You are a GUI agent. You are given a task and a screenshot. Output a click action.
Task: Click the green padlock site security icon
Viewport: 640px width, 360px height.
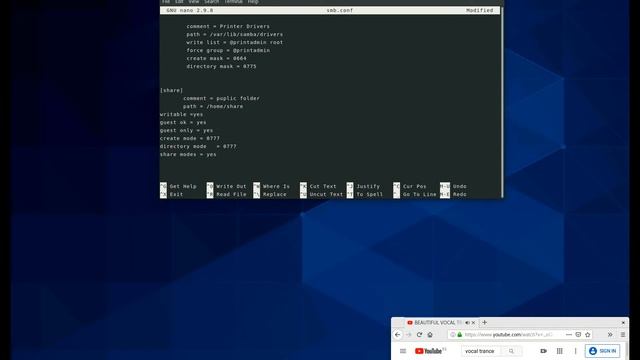(460, 335)
